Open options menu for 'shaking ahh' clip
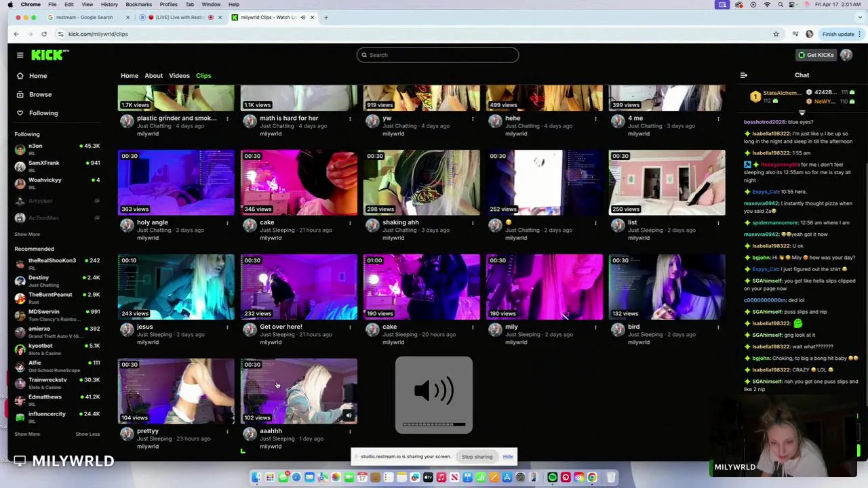Screen dimensions: 868x488 (473, 223)
